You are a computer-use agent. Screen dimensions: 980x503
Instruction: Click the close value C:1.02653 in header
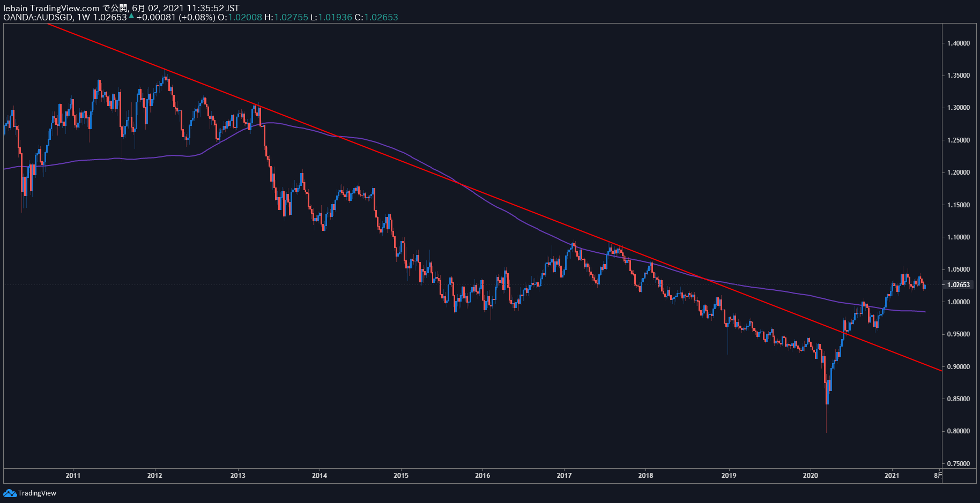tap(376, 17)
